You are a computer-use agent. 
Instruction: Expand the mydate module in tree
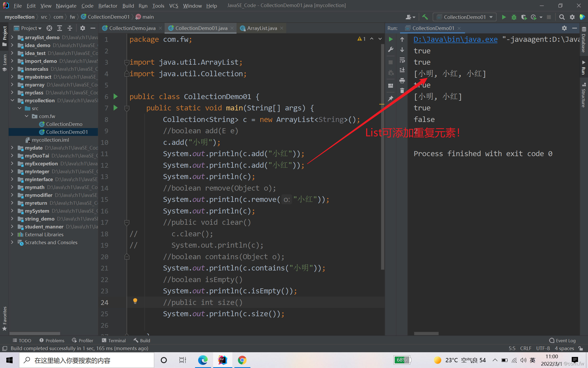[x=12, y=148]
